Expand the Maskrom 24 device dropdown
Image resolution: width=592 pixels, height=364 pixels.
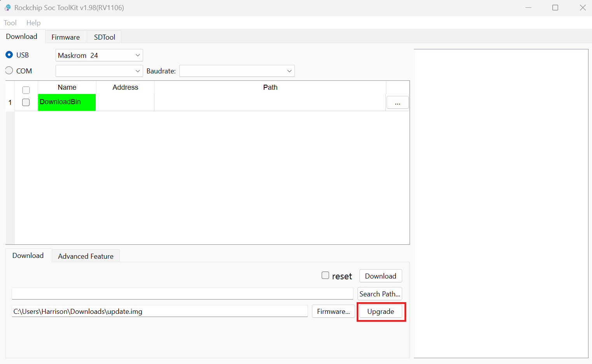(99, 55)
